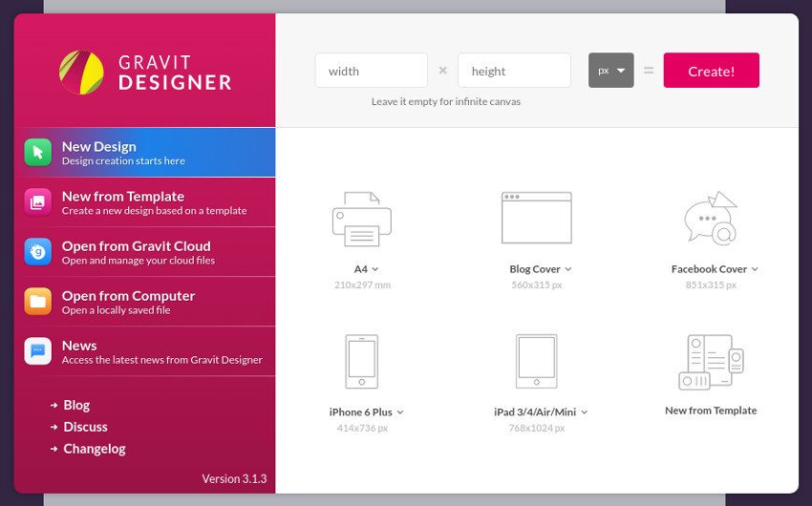
Task: Click the Version 3.1.3 text
Action: click(x=234, y=479)
